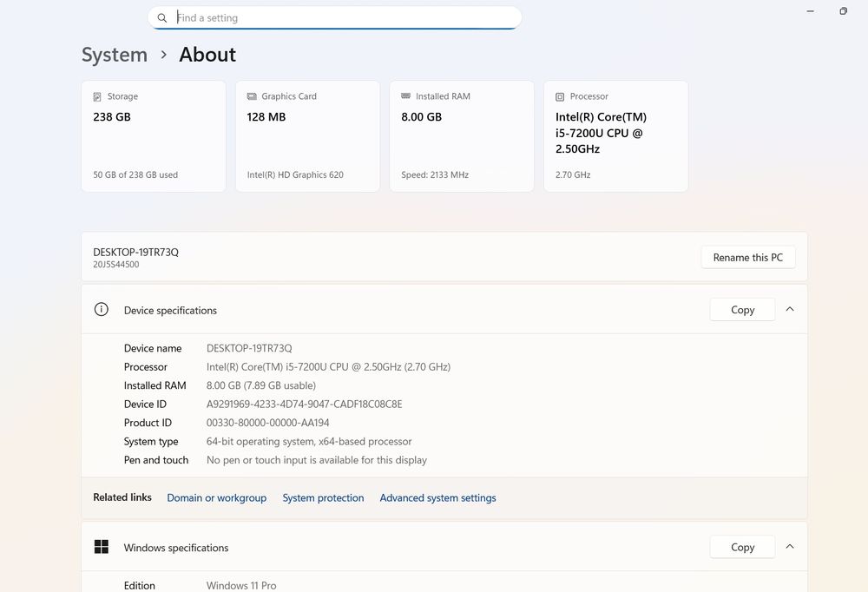This screenshot has width=868, height=592.
Task: Click '8.00 GB (7.89 GB usable)' value
Action: (x=261, y=385)
